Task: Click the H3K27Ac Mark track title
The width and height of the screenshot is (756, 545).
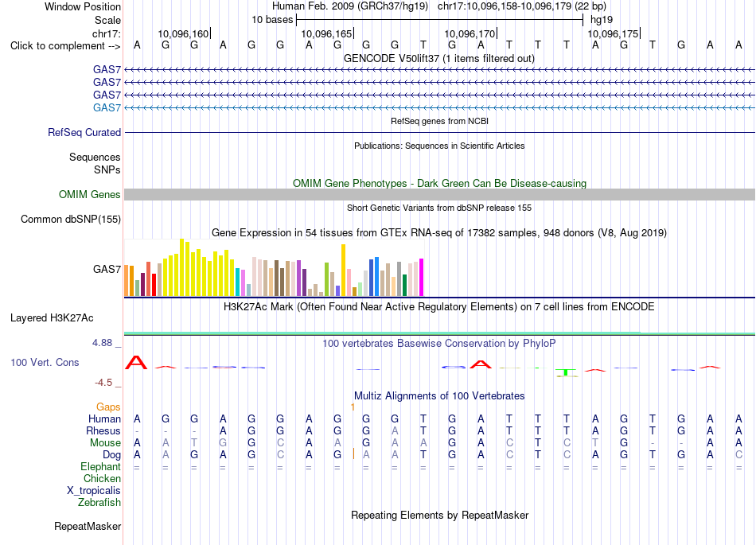Action: [439, 307]
